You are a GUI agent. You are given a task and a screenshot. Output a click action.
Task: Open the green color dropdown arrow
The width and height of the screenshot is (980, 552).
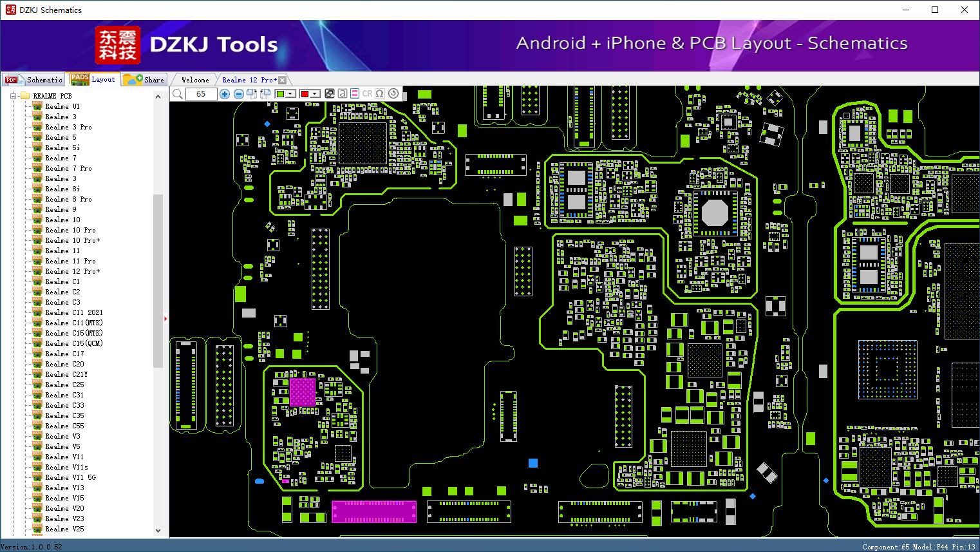pos(291,94)
